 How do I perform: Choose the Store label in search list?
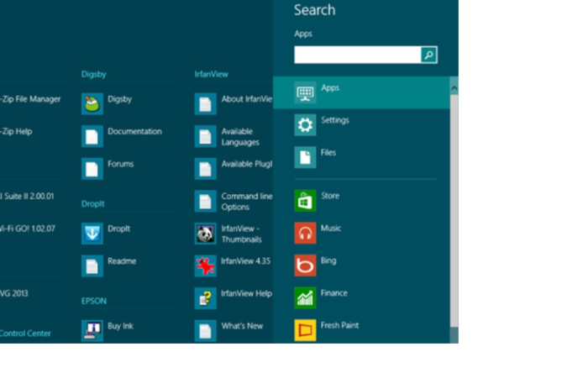[330, 196]
